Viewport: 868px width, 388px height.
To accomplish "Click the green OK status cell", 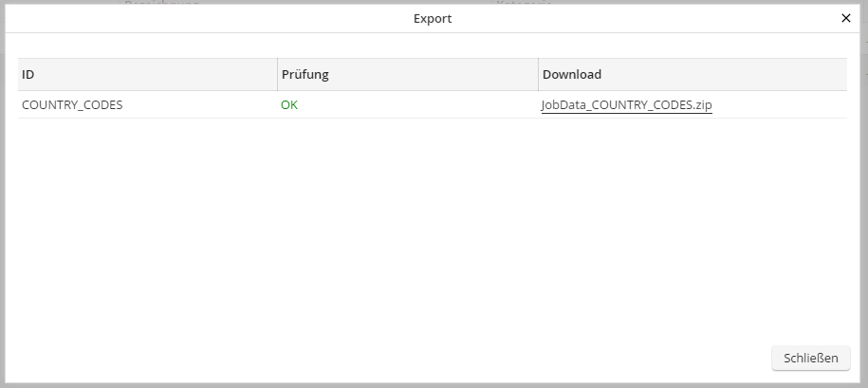I will tap(289, 105).
